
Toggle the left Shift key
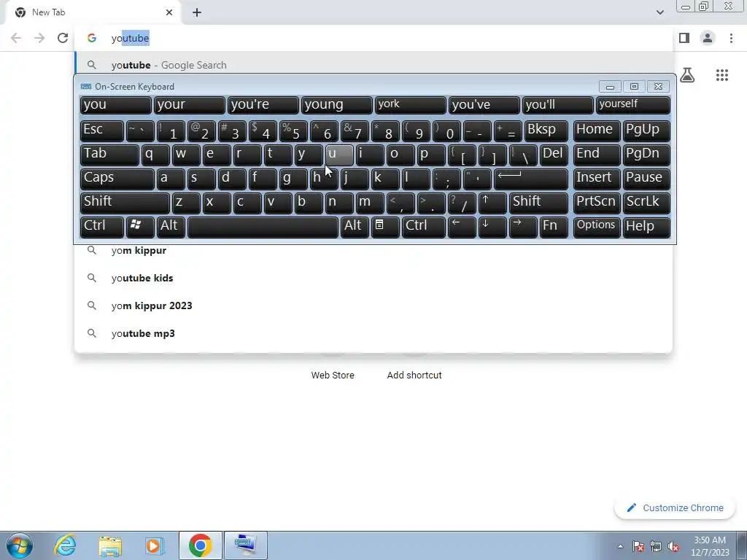pos(125,203)
